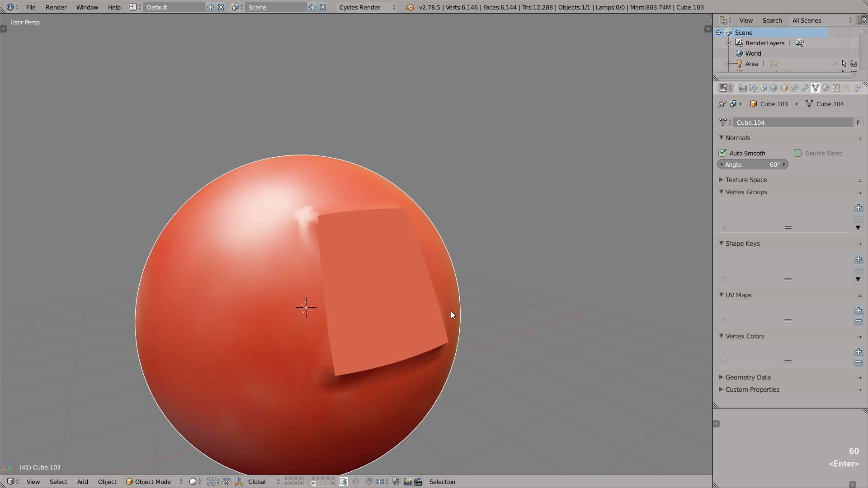Disable the Auto Smooth checkbox

(722, 153)
